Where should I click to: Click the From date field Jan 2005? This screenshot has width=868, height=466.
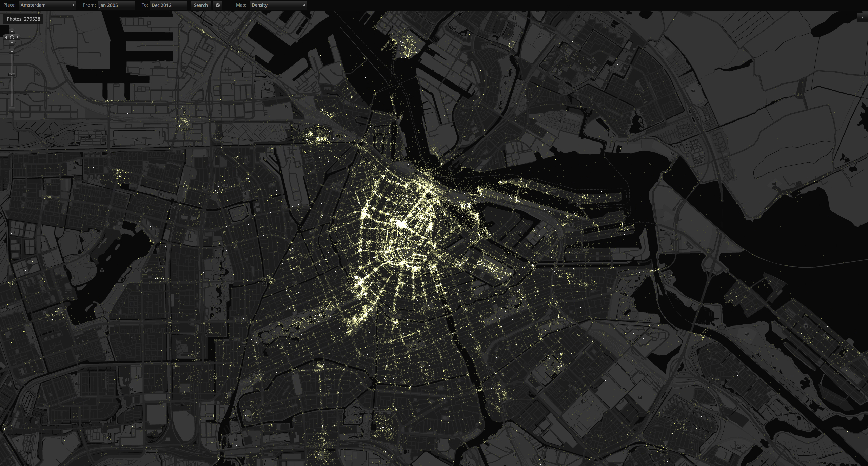[116, 5]
